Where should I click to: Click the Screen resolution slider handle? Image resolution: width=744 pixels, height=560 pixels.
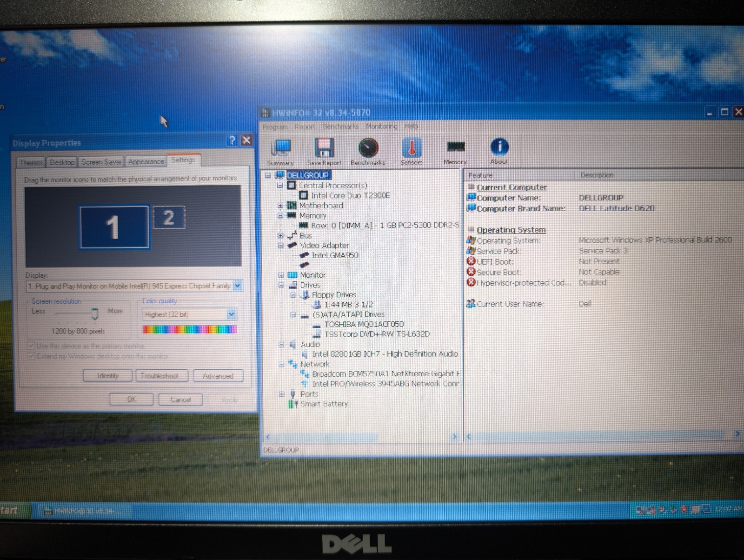pyautogui.click(x=95, y=314)
